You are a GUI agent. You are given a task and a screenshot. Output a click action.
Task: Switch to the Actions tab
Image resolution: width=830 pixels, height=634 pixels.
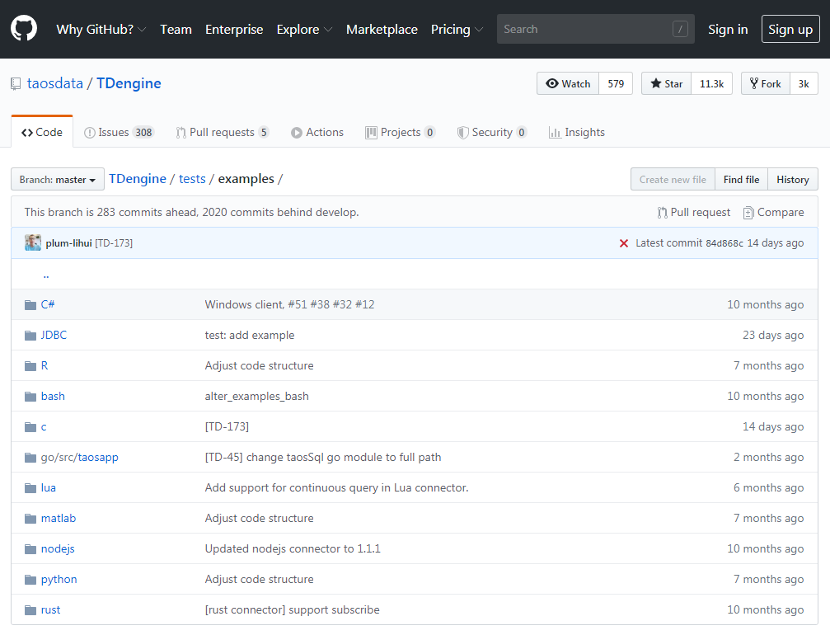317,132
